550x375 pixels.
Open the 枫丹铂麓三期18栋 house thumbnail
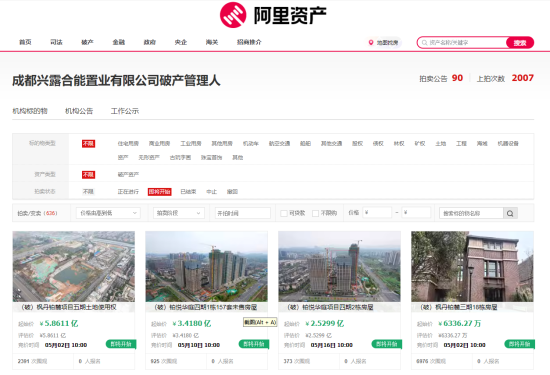[x=472, y=267]
